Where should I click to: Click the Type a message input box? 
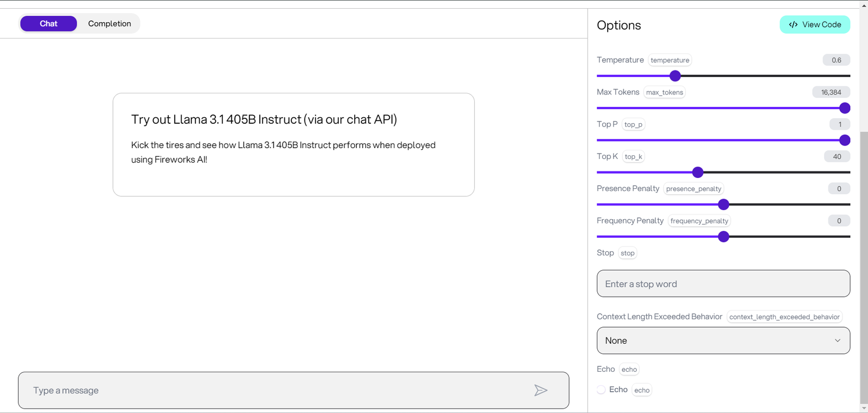[x=293, y=390]
